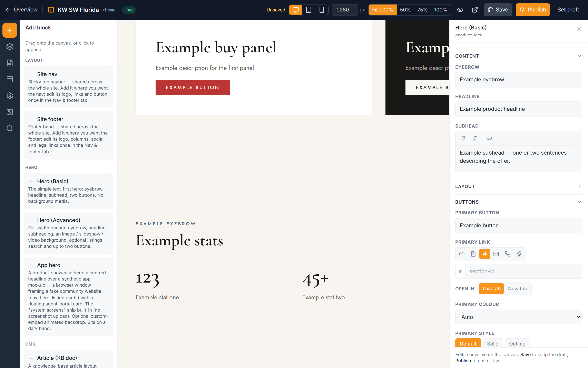Image resolution: width=588 pixels, height=368 pixels.
Task: Open the Layers sidebar icon
Action: (x=10, y=46)
